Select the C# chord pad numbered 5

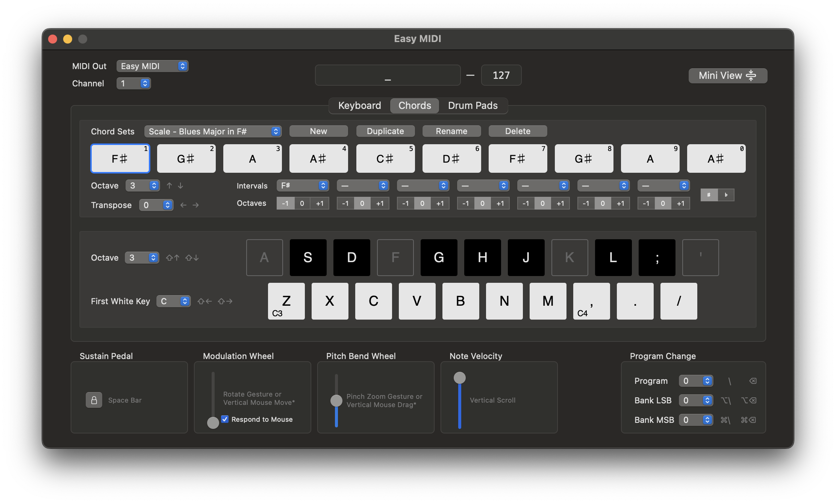(x=385, y=158)
